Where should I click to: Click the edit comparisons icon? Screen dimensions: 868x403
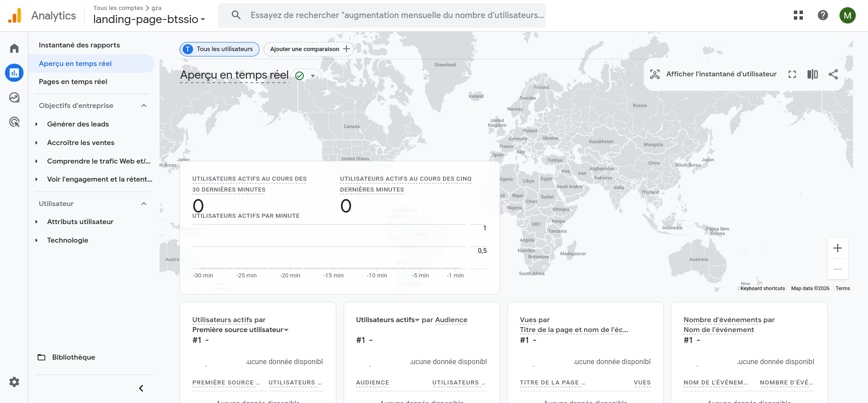click(812, 74)
